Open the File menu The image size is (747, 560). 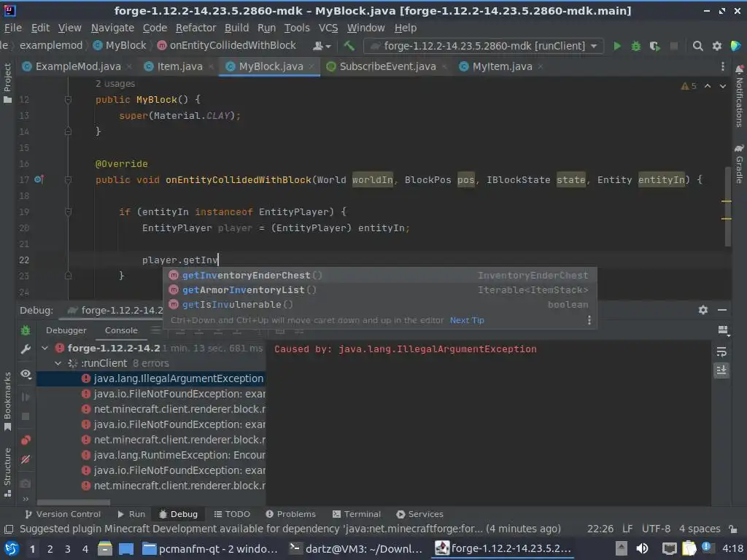13,28
